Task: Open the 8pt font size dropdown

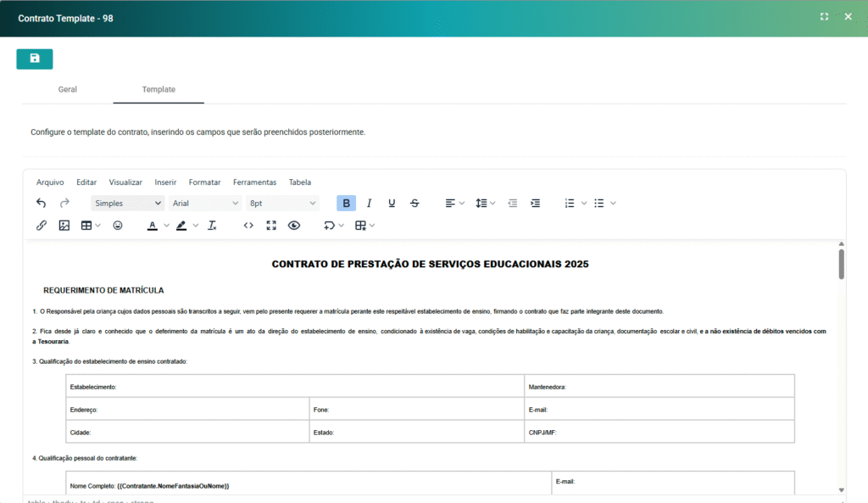Action: point(282,203)
